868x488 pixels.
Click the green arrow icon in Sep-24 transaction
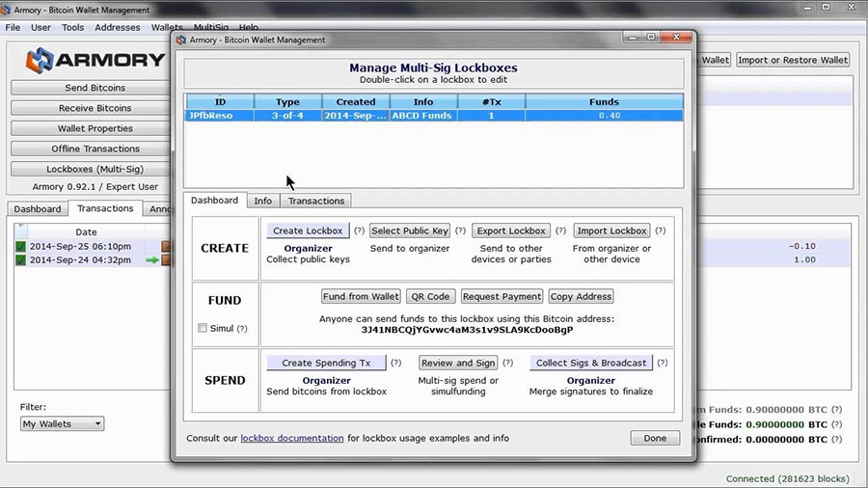pos(151,260)
